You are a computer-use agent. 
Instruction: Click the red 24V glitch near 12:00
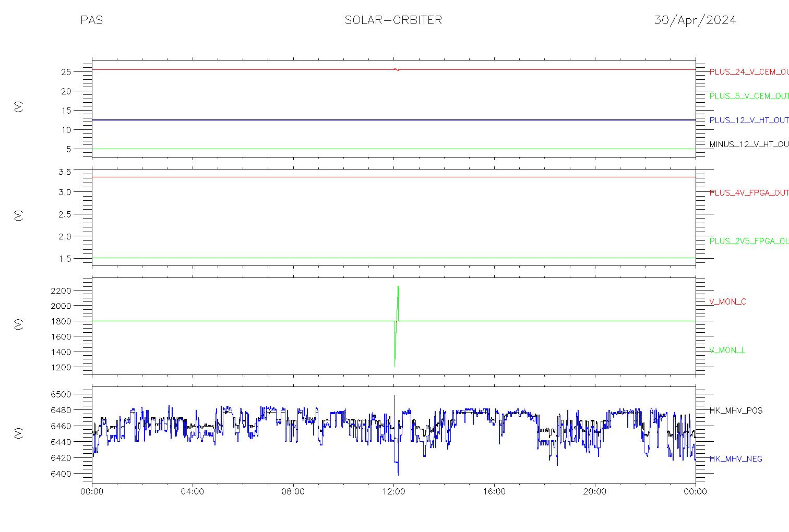(x=397, y=69)
